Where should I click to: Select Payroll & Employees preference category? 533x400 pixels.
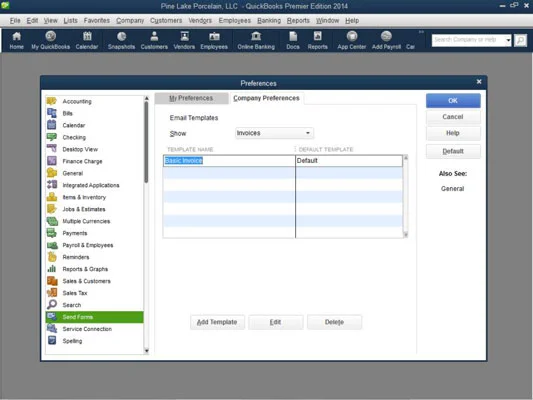pyautogui.click(x=94, y=245)
